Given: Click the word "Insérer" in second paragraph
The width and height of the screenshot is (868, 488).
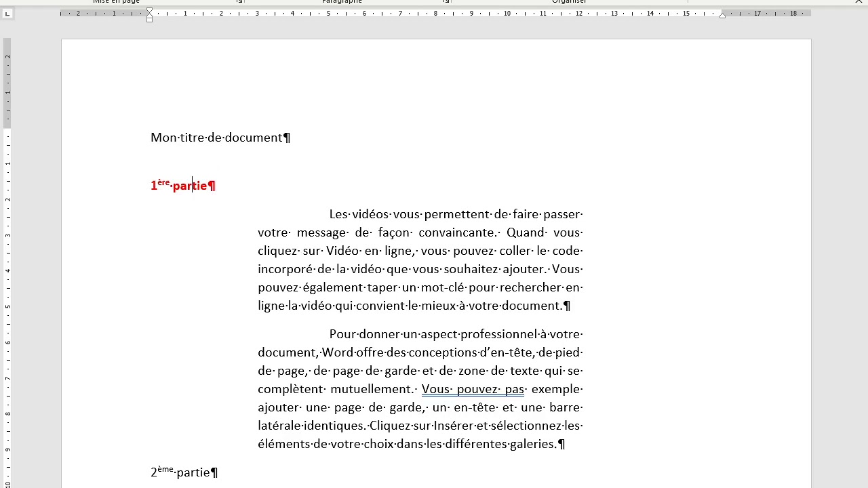Looking at the screenshot, I should pos(454,426).
